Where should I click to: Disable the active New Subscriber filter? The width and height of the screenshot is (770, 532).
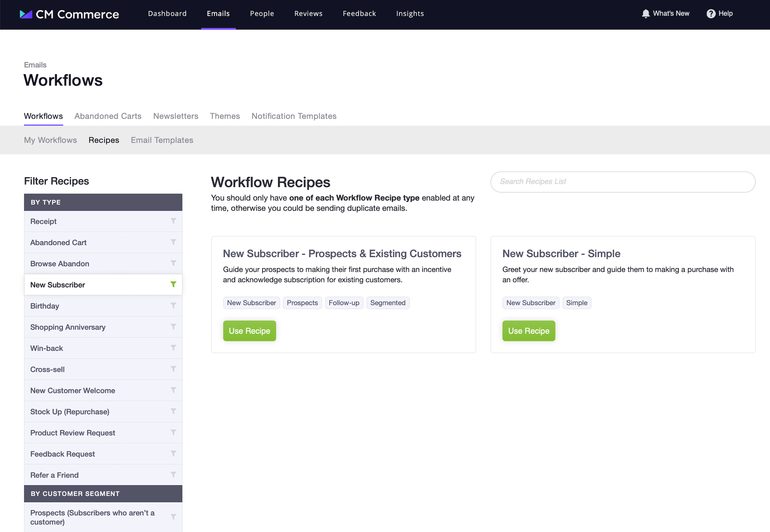coord(174,284)
